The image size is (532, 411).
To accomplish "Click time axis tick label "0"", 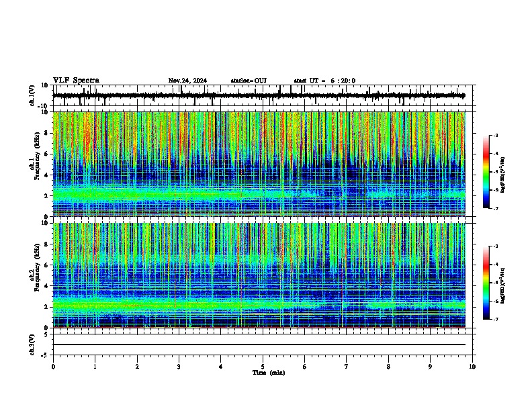I will pyautogui.click(x=53, y=367).
